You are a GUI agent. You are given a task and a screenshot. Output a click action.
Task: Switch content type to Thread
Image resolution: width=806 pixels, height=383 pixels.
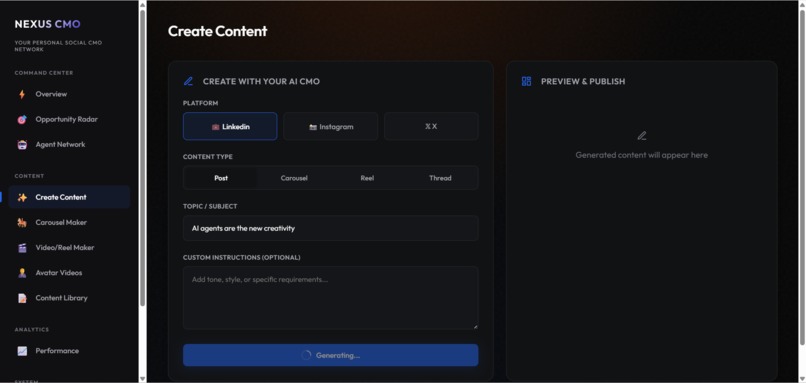(440, 178)
